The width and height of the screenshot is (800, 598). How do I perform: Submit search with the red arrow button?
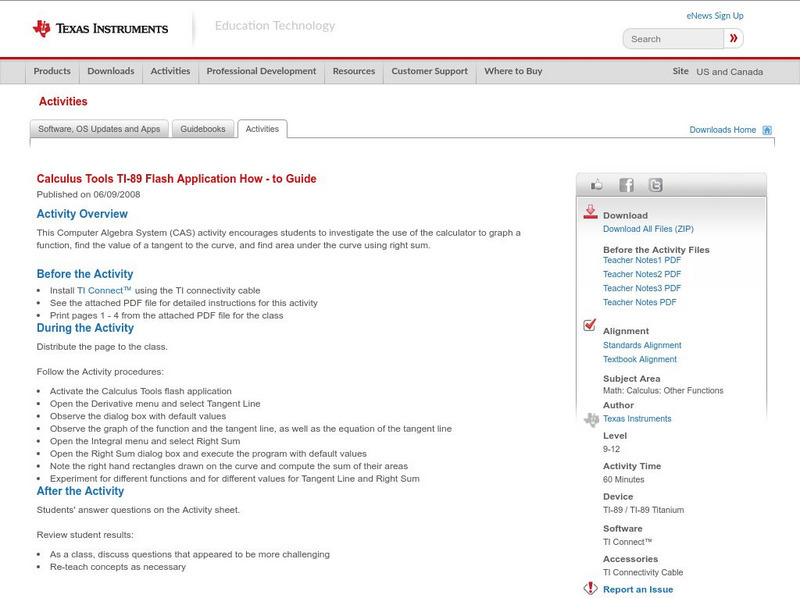point(733,38)
